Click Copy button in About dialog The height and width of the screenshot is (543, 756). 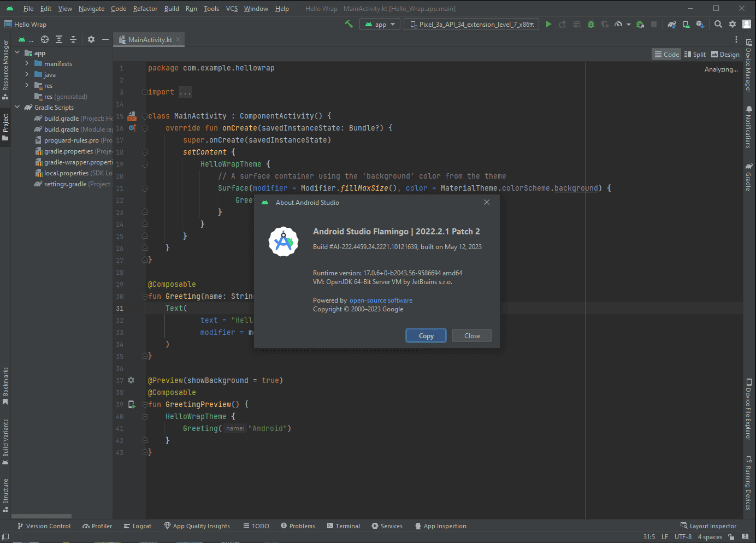426,336
